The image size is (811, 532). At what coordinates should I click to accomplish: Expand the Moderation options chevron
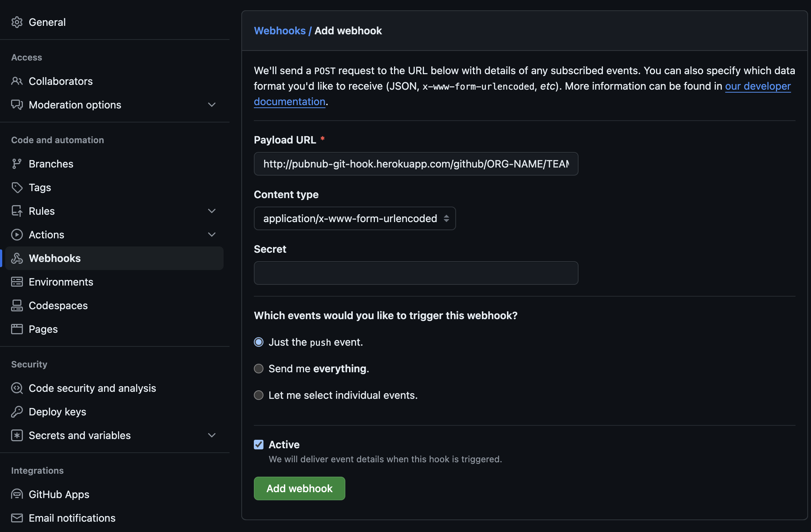coord(212,105)
